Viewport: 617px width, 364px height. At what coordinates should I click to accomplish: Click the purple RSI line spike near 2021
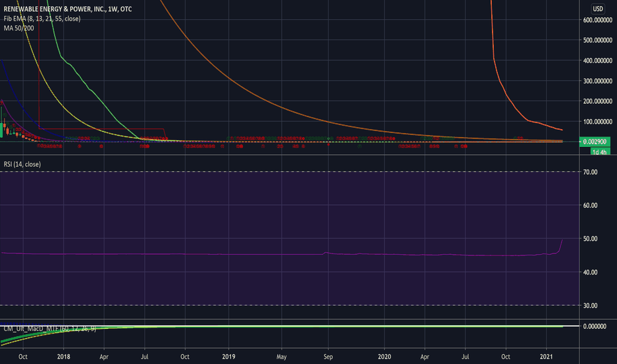click(560, 246)
